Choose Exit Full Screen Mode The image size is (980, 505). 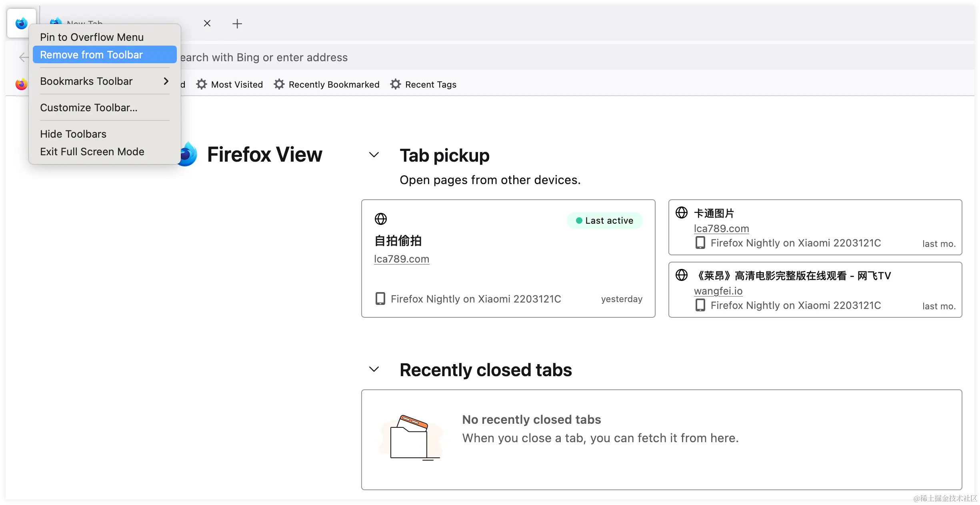92,152
